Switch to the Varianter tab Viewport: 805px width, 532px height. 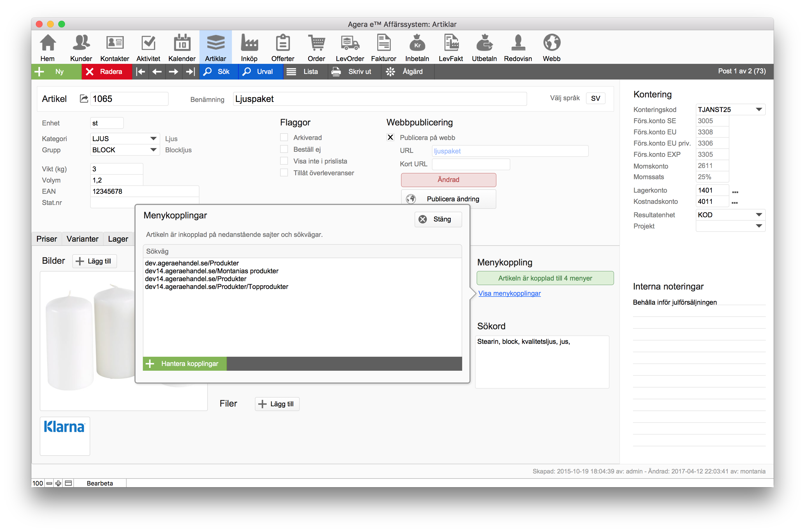click(82, 239)
